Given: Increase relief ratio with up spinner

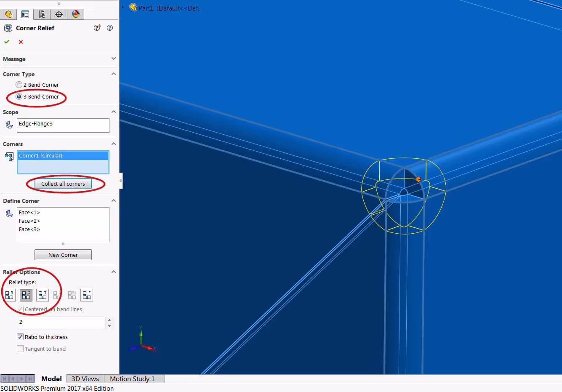Looking at the screenshot, I should (109, 320).
